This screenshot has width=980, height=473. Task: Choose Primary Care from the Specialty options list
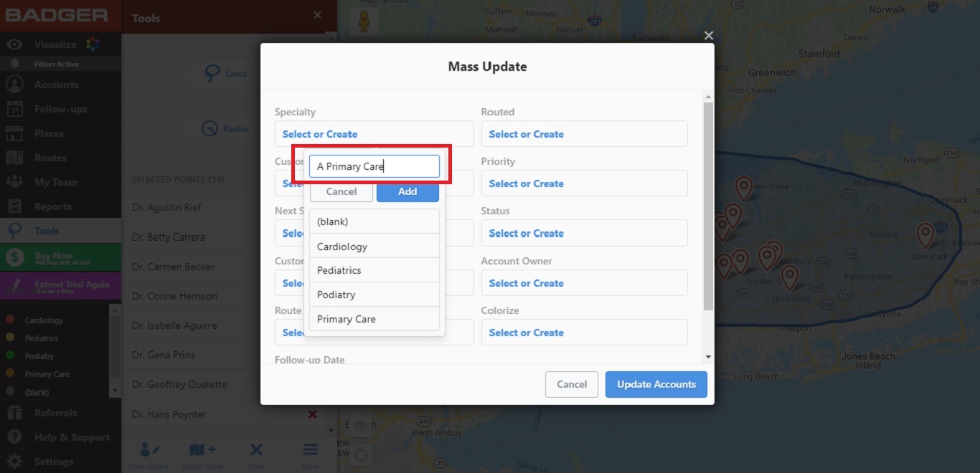(x=374, y=319)
